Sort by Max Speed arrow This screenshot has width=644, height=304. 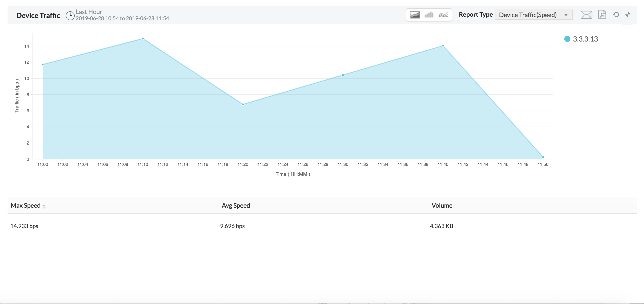[44, 206]
